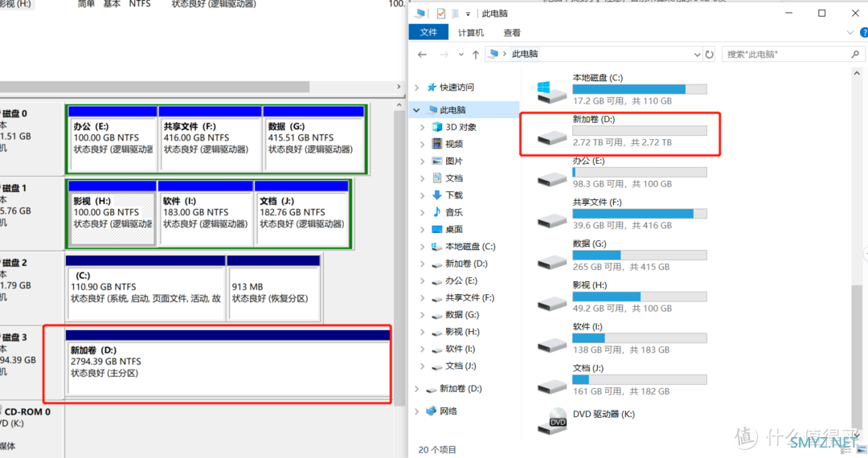Select the 数据 (G:) drive icon in the content pane

coord(551,262)
